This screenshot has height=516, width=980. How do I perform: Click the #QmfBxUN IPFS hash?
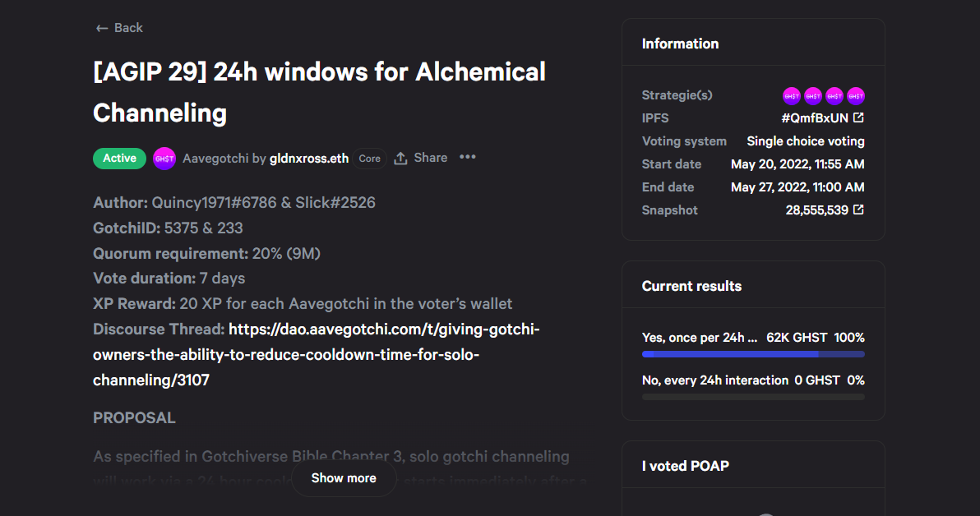click(x=815, y=118)
